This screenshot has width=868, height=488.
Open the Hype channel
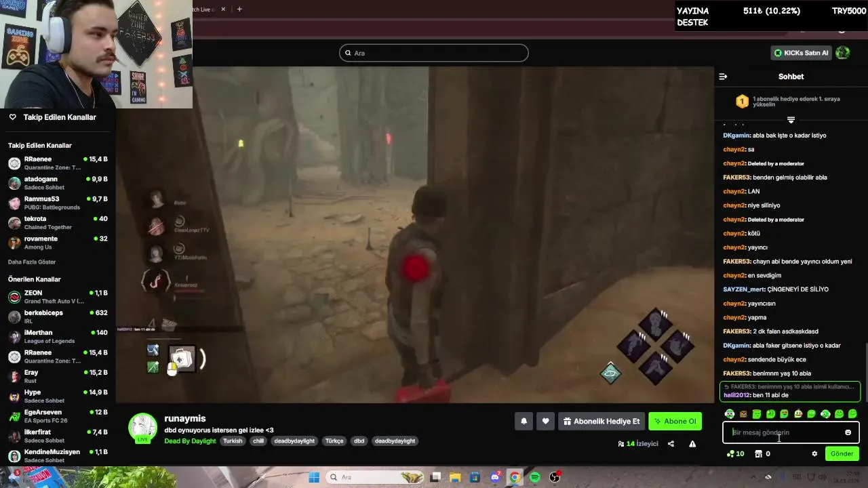point(58,396)
